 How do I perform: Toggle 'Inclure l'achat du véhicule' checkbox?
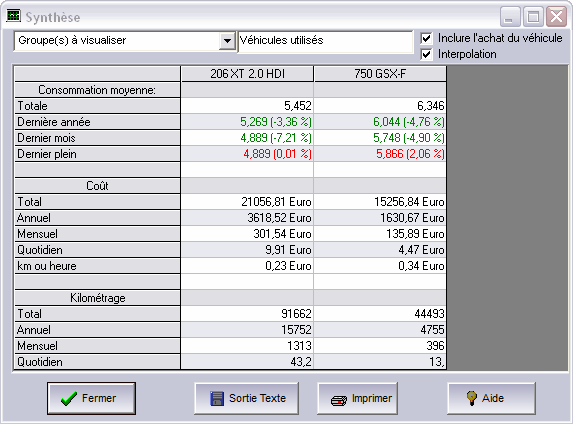426,38
